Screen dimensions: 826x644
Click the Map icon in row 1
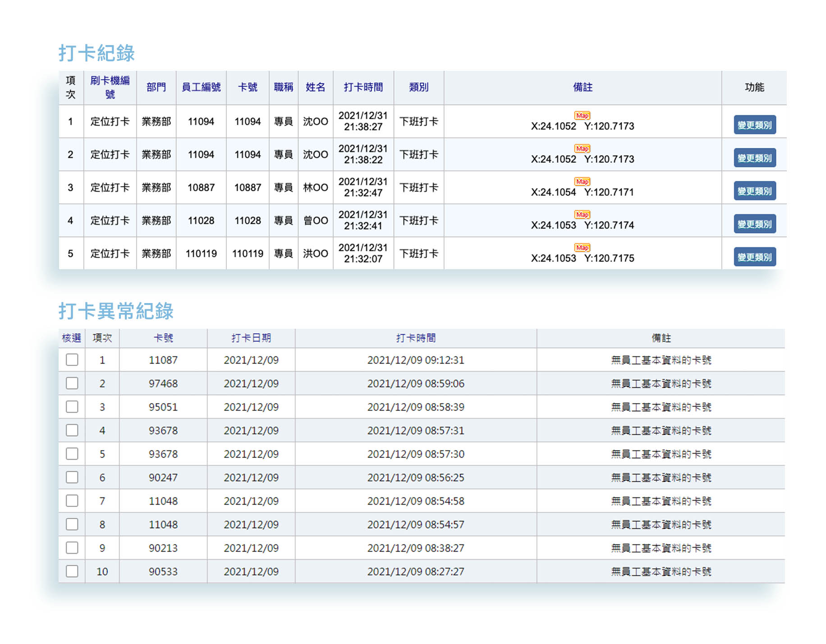click(582, 115)
